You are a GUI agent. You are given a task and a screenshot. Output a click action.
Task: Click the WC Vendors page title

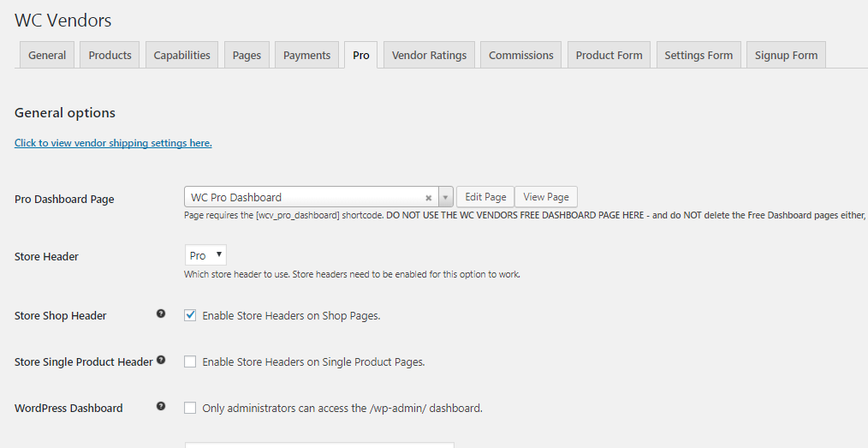tap(63, 21)
